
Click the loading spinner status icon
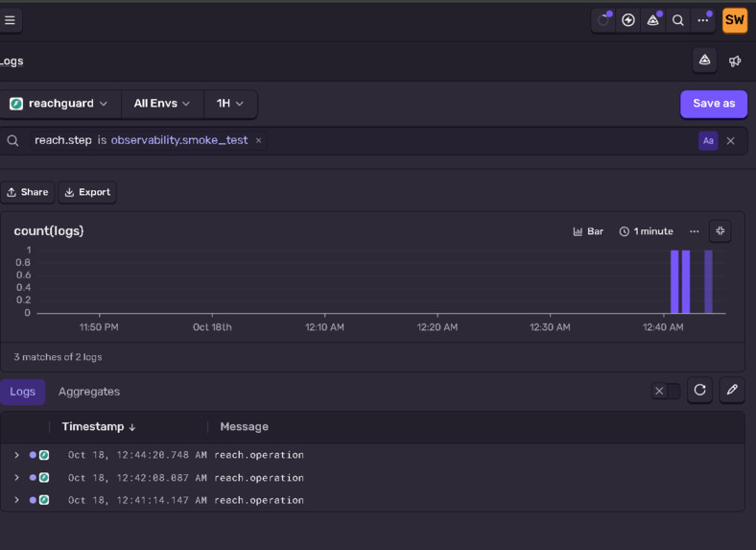[x=603, y=20]
